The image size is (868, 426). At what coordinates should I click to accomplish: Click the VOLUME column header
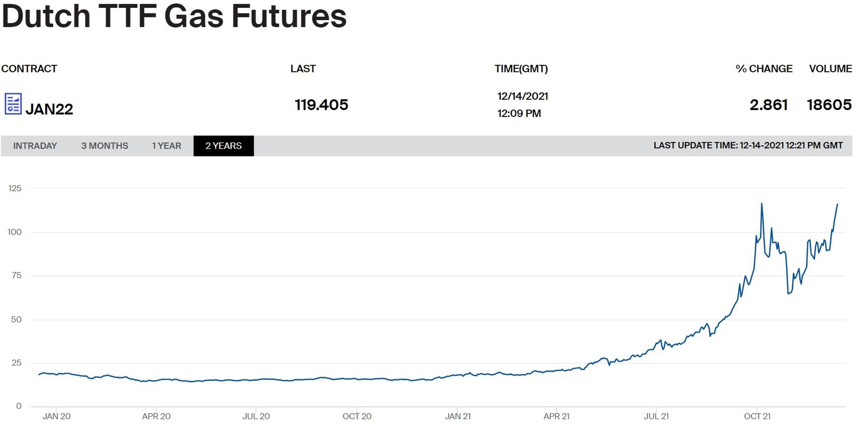[x=830, y=69]
